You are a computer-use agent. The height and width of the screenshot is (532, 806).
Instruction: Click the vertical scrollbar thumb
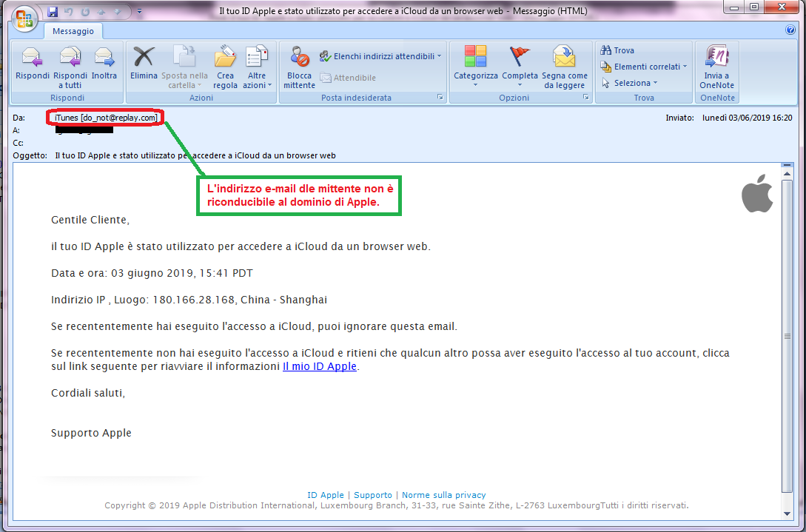787,336
